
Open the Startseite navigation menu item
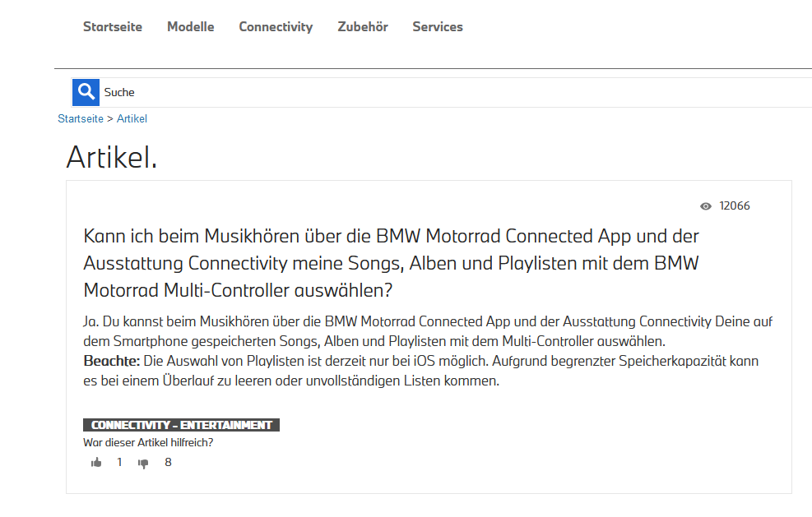point(113,26)
